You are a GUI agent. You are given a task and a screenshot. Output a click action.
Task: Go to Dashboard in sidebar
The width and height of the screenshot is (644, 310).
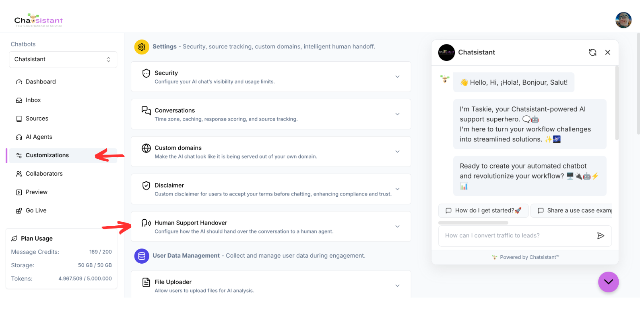(63, 82)
